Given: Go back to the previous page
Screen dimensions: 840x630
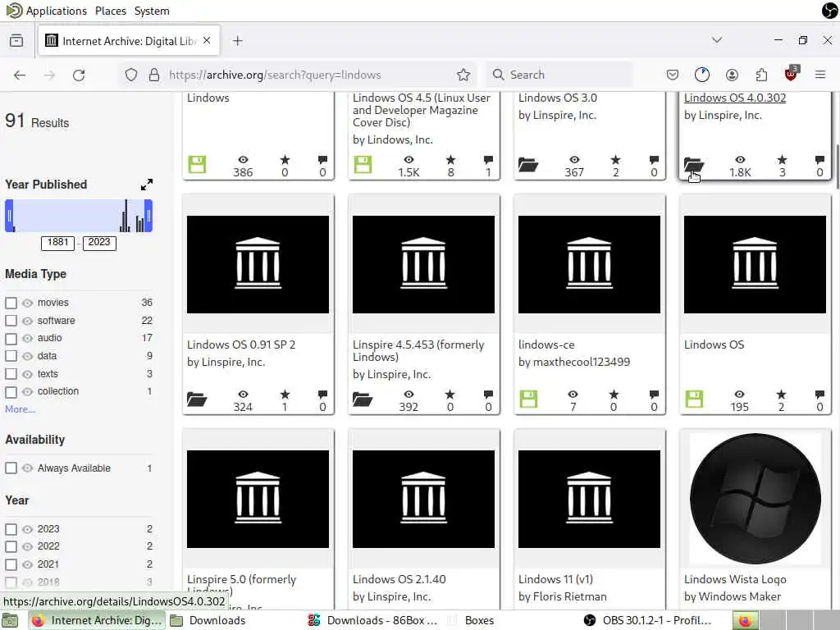Looking at the screenshot, I should 20,75.
